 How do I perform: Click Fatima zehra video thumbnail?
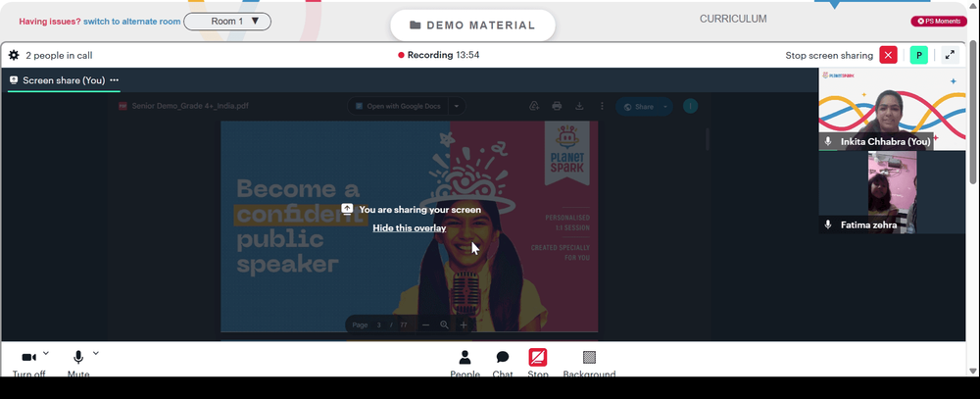click(892, 192)
